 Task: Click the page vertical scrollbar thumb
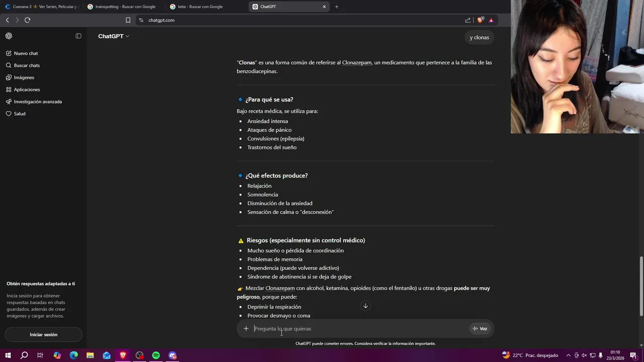tap(641, 286)
